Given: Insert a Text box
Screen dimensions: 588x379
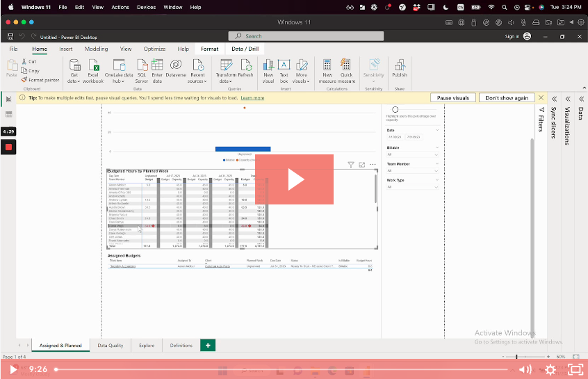Looking at the screenshot, I should (x=284, y=71).
